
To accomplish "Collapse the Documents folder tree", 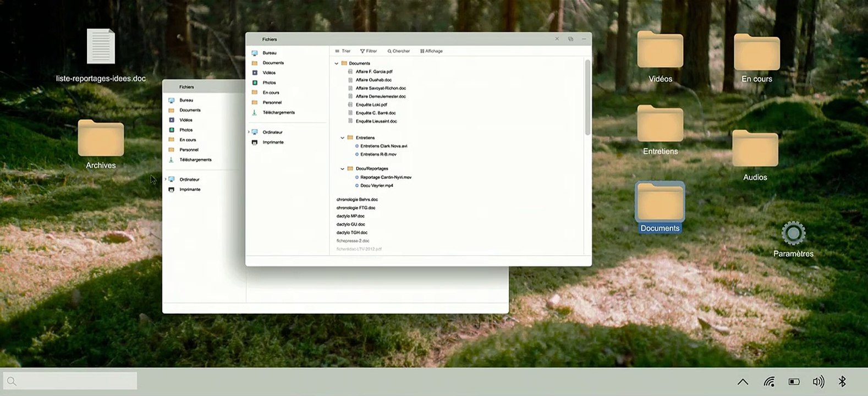I will (337, 63).
